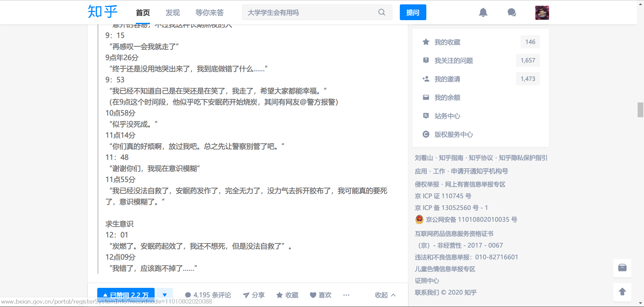
Task: Open the 4,195 comments section
Action: pos(208,295)
